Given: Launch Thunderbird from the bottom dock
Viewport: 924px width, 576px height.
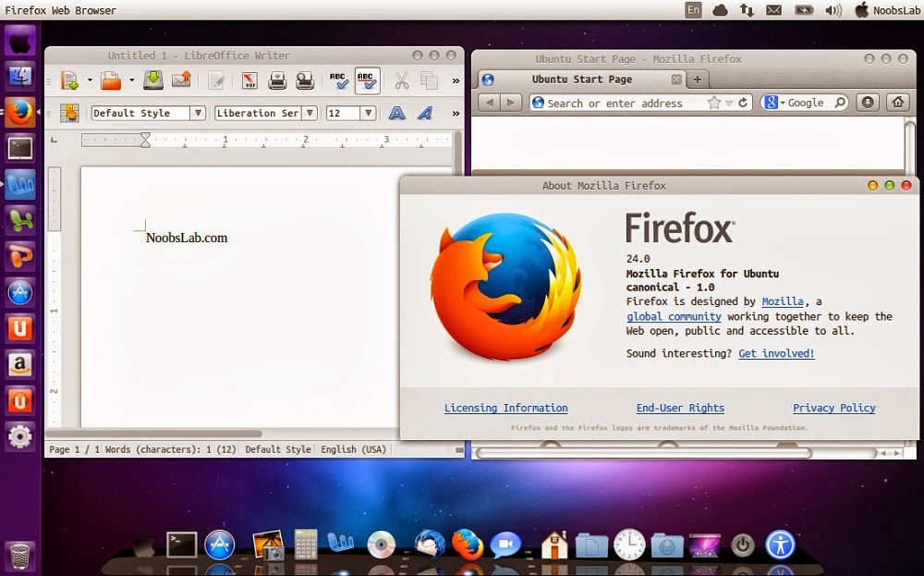Looking at the screenshot, I should (431, 544).
